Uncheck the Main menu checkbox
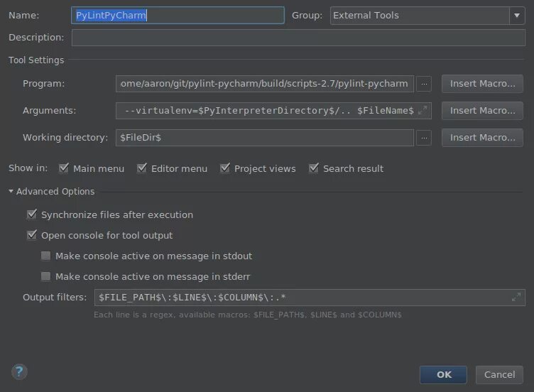 pos(64,168)
